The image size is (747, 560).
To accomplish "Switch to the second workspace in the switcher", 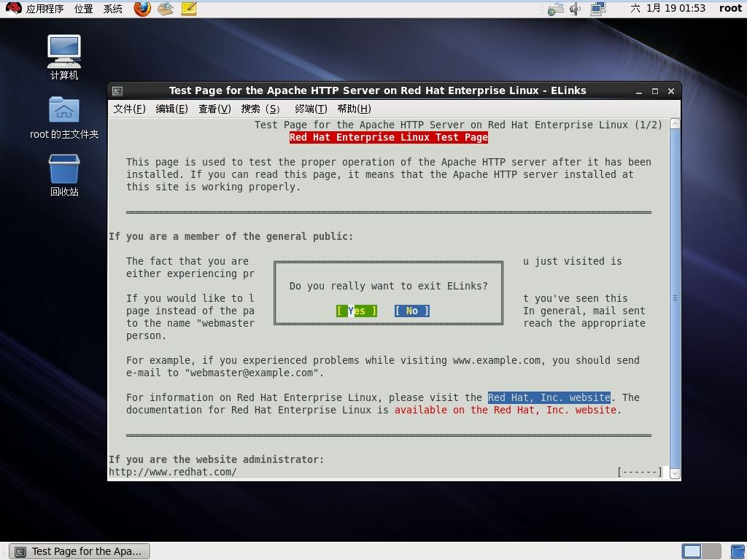I will click(711, 551).
